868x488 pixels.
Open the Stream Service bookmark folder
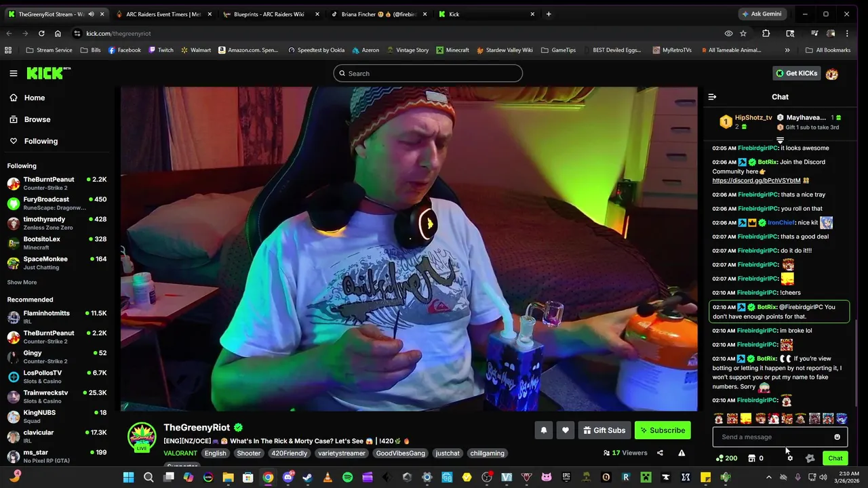(x=50, y=50)
